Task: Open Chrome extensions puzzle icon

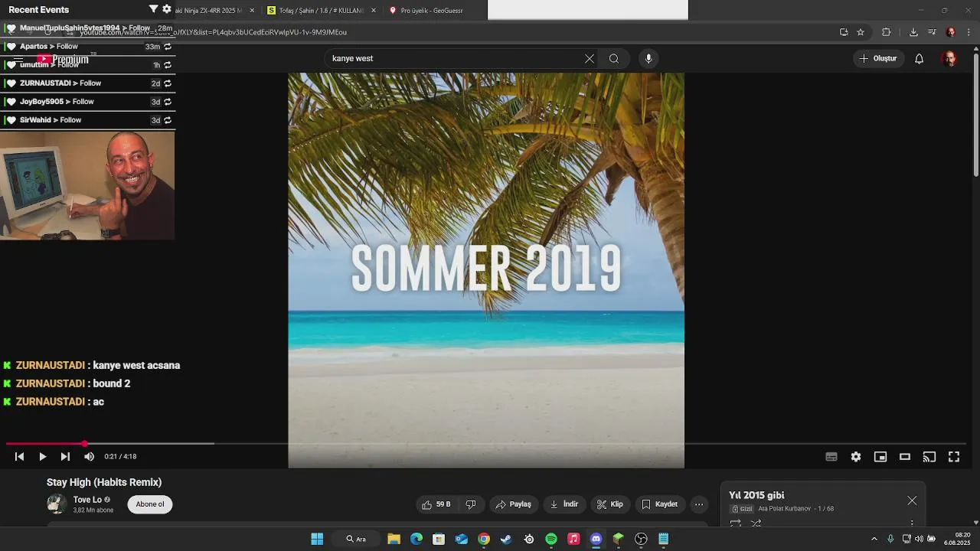Action: (887, 32)
